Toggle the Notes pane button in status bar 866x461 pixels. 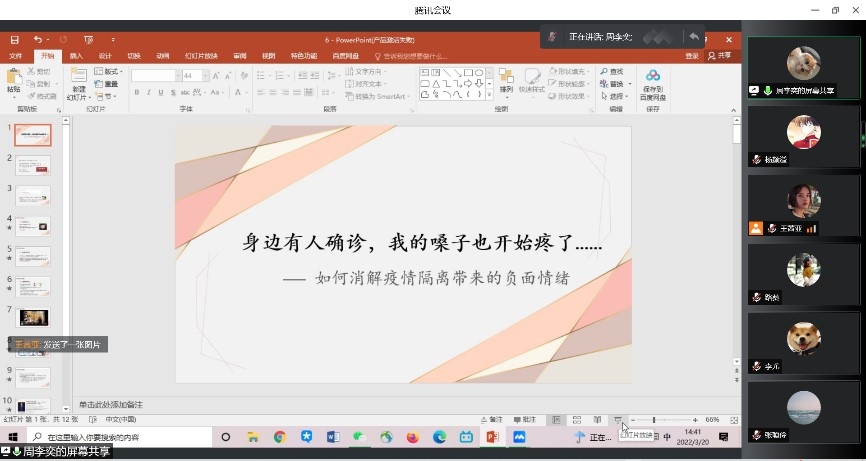click(x=492, y=420)
